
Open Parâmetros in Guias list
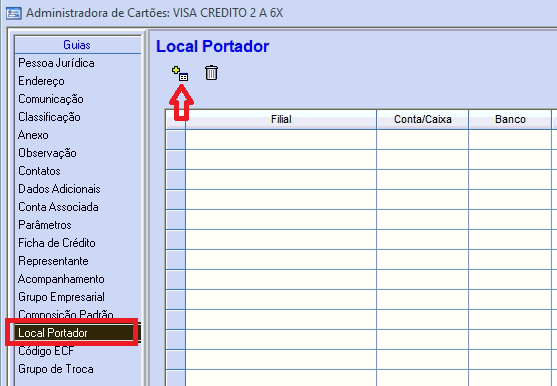click(x=45, y=225)
